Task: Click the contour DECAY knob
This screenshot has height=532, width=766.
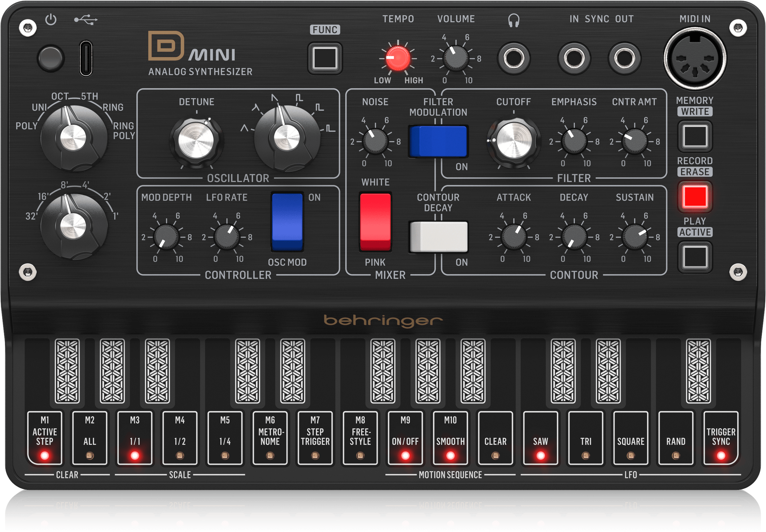Action: point(574,237)
